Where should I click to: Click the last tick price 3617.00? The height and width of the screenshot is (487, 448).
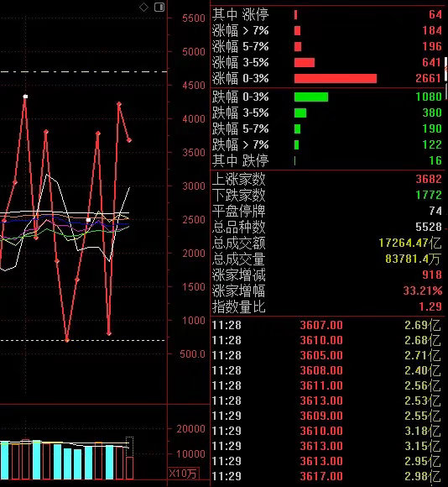click(x=321, y=476)
